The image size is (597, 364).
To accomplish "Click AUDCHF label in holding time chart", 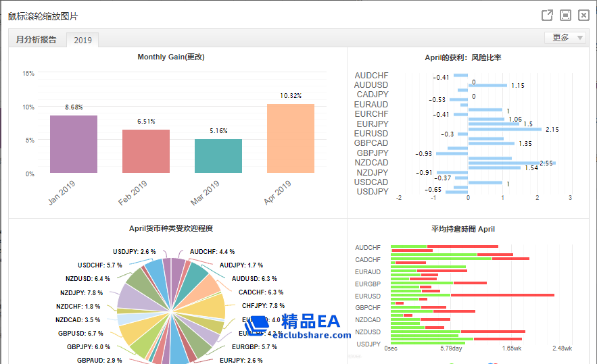I will tap(368, 248).
